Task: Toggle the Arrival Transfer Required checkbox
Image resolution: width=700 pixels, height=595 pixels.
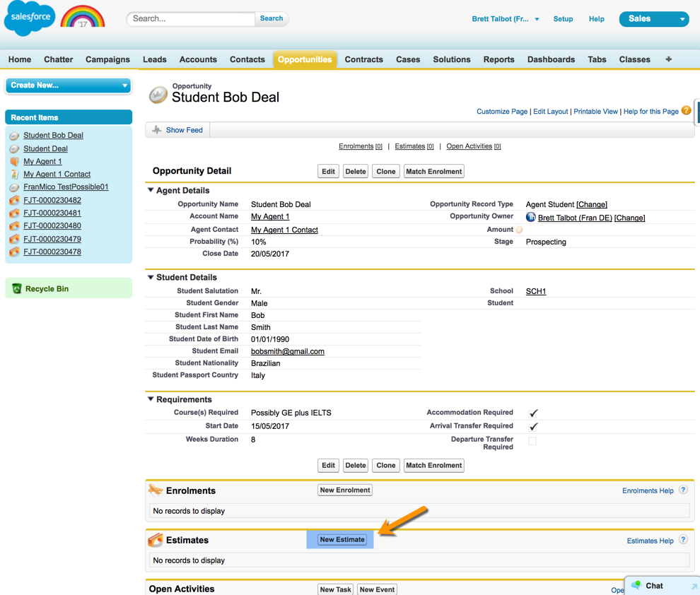Action: 533,426
